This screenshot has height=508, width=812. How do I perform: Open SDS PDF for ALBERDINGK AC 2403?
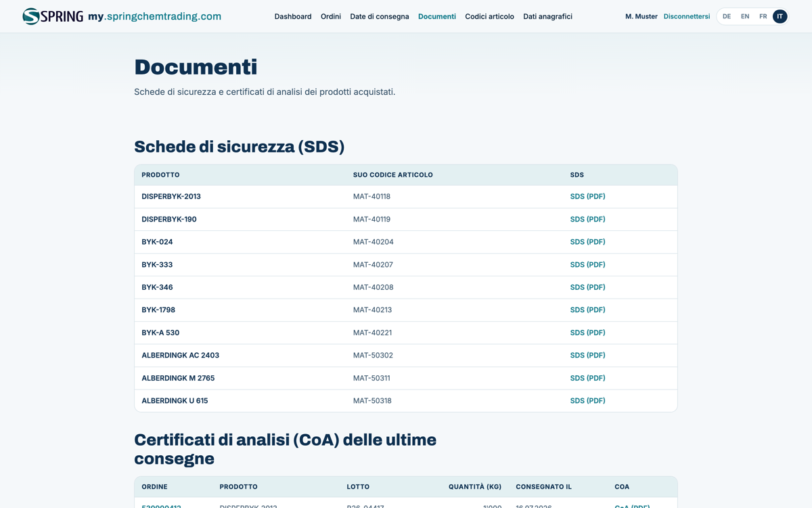click(x=587, y=355)
